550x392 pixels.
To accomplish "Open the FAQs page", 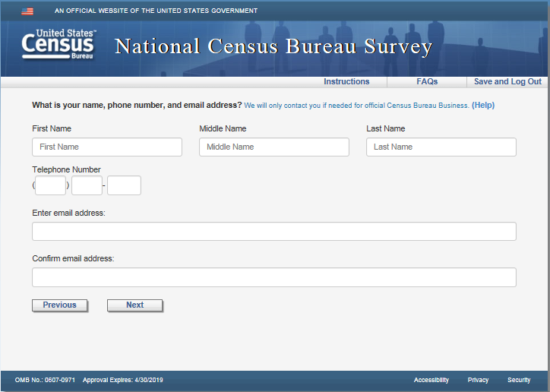I will click(x=427, y=82).
